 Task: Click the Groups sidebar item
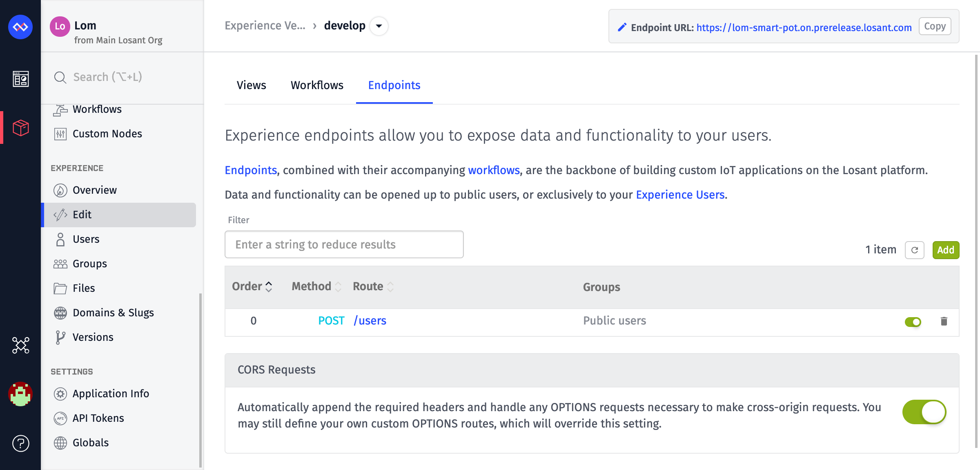tap(118, 264)
